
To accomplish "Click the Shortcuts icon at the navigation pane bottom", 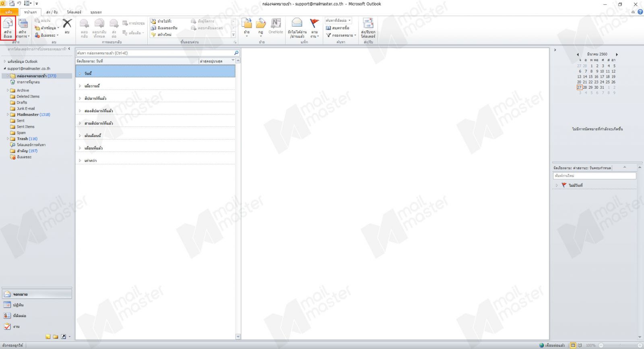I will click(x=63, y=337).
